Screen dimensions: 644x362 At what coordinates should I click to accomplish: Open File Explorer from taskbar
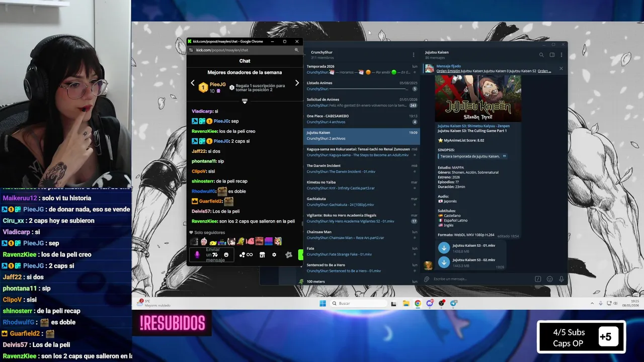[406, 303]
